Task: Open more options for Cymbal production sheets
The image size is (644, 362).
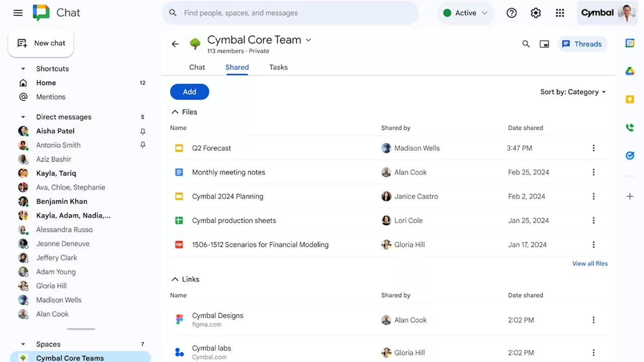Action: click(594, 220)
